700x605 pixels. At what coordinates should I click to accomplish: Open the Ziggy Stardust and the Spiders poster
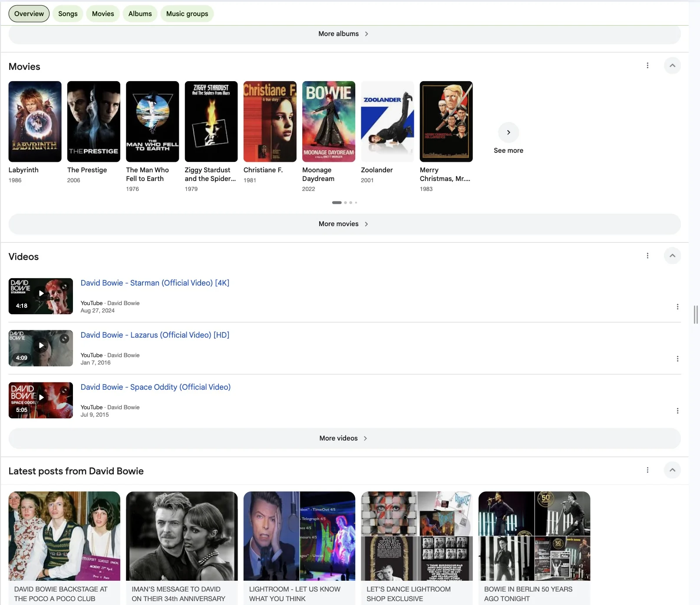[x=211, y=122]
